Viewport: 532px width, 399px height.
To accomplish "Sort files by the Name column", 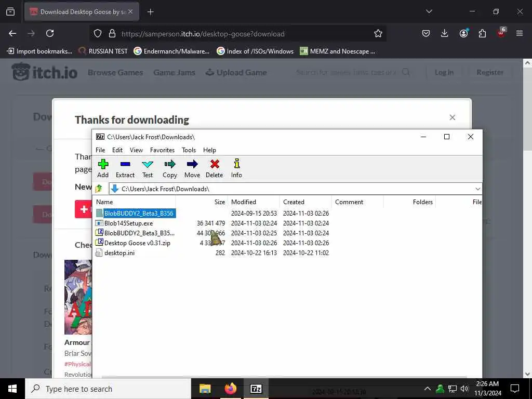I will 134,202.
